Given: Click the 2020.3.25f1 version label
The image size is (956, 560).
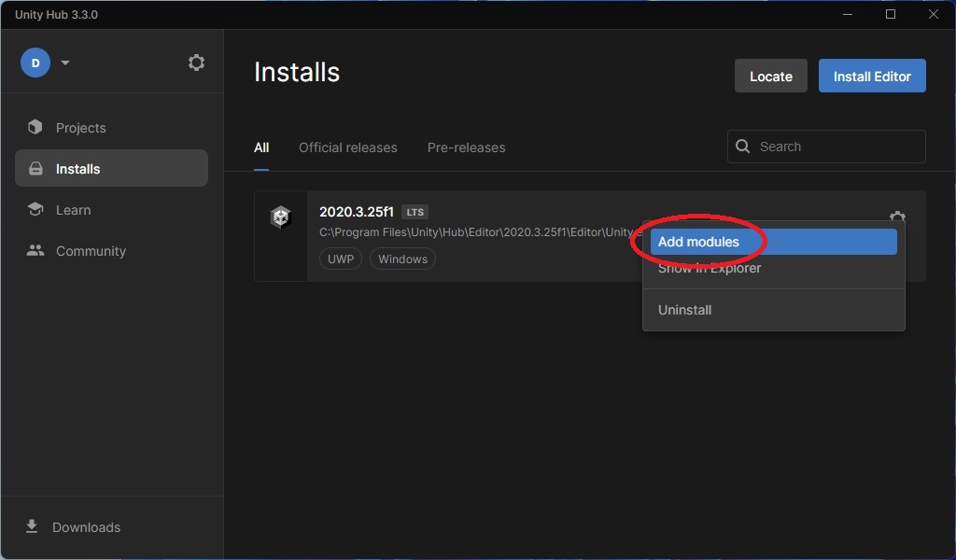Looking at the screenshot, I should (x=357, y=212).
